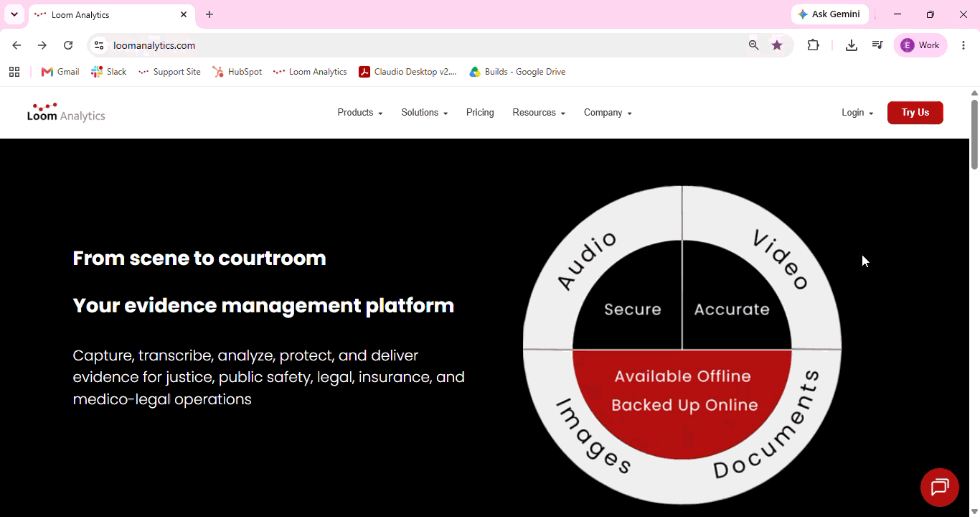Expand the Resources menu
This screenshot has height=517, width=980.
(539, 113)
